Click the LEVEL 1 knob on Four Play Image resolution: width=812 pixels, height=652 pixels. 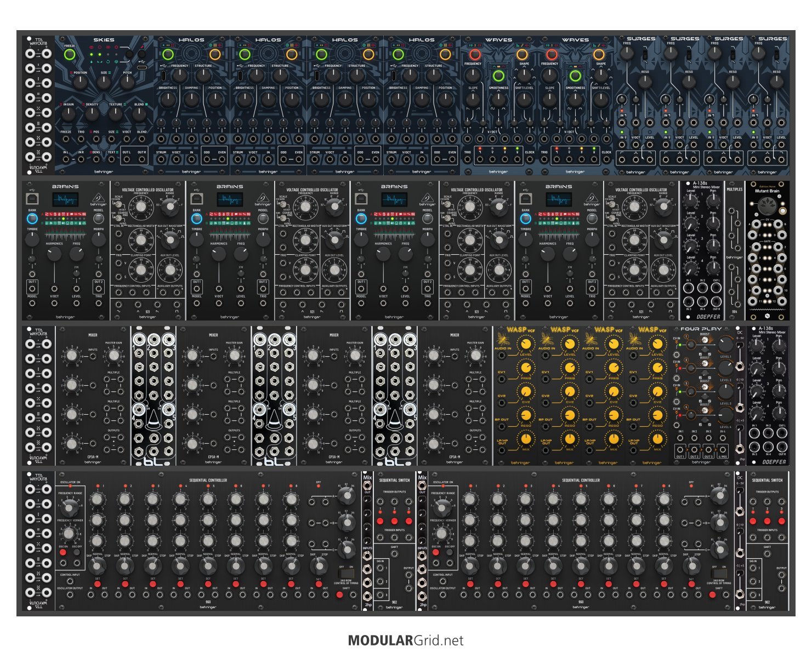[725, 345]
